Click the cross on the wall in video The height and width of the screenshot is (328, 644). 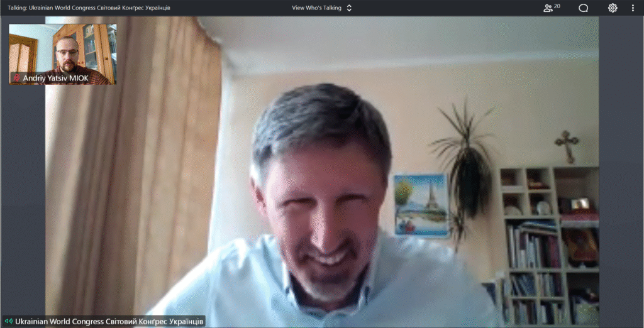567,146
